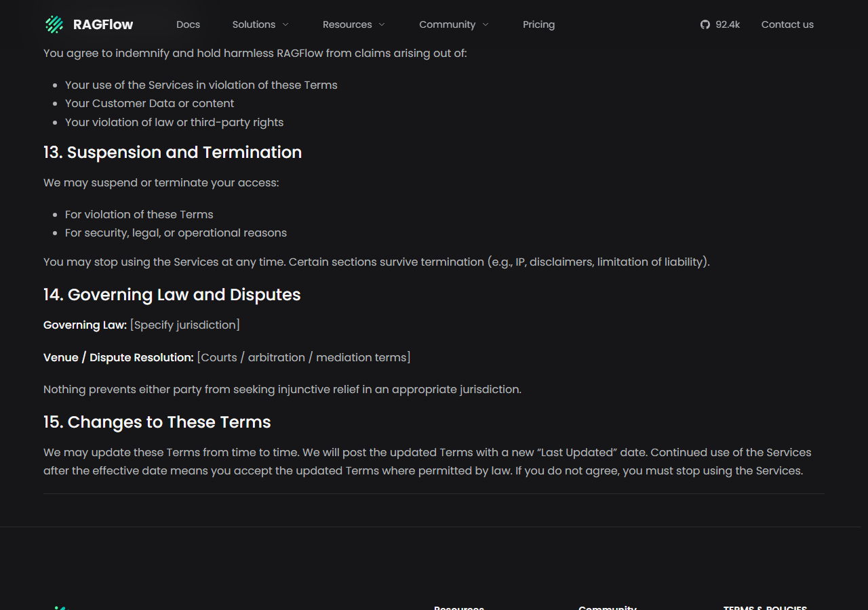This screenshot has height=610, width=868.
Task: Select the '14. Governing Law and Disputes' heading
Action: (x=172, y=295)
